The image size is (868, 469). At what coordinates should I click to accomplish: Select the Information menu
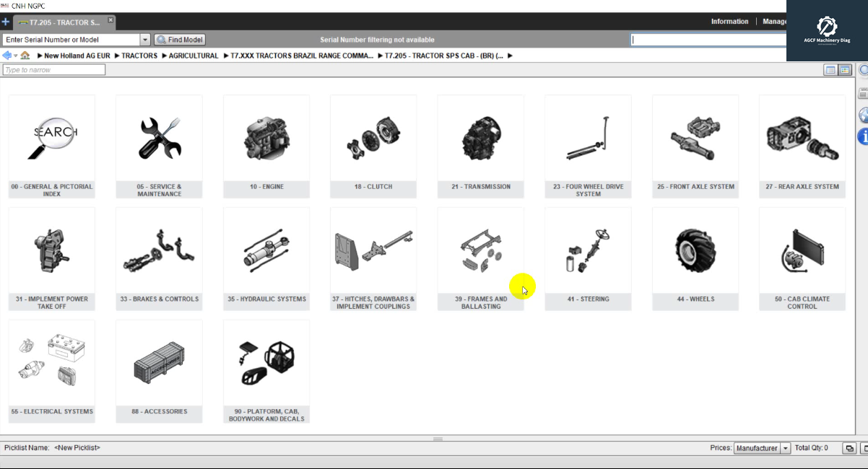729,22
